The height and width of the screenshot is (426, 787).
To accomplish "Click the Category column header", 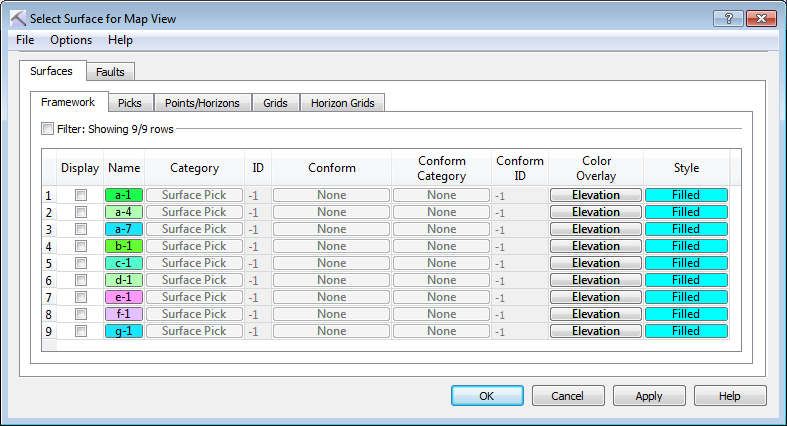I will [194, 168].
